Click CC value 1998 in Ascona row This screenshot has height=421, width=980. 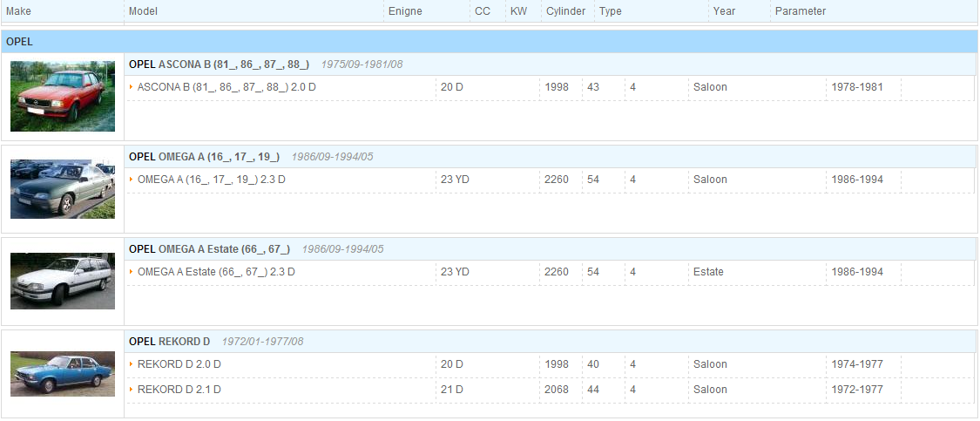(557, 87)
